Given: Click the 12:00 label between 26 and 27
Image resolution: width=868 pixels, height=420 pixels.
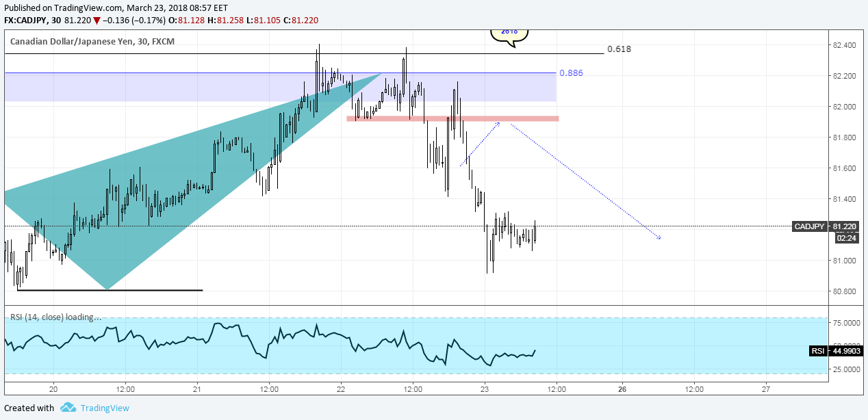Looking at the screenshot, I should (694, 389).
